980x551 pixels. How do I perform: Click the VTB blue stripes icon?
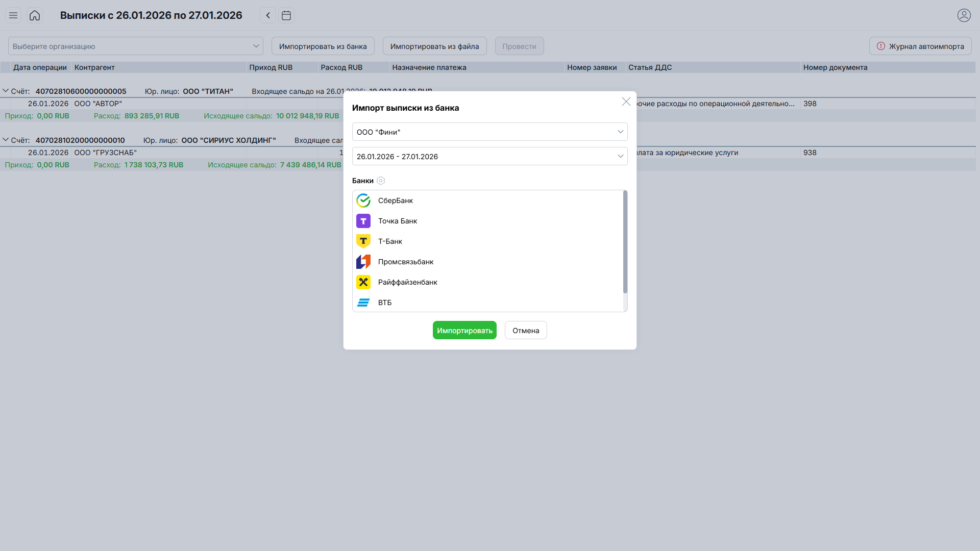(363, 303)
